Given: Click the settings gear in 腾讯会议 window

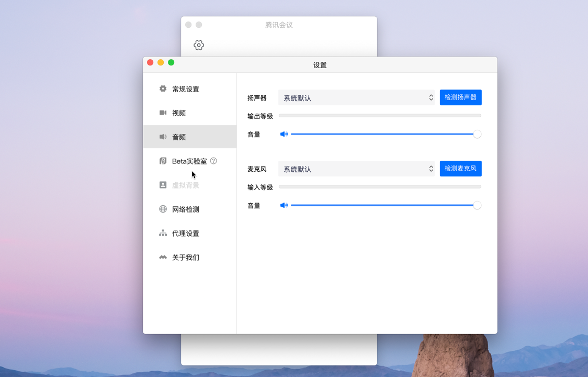Looking at the screenshot, I should click(x=199, y=45).
